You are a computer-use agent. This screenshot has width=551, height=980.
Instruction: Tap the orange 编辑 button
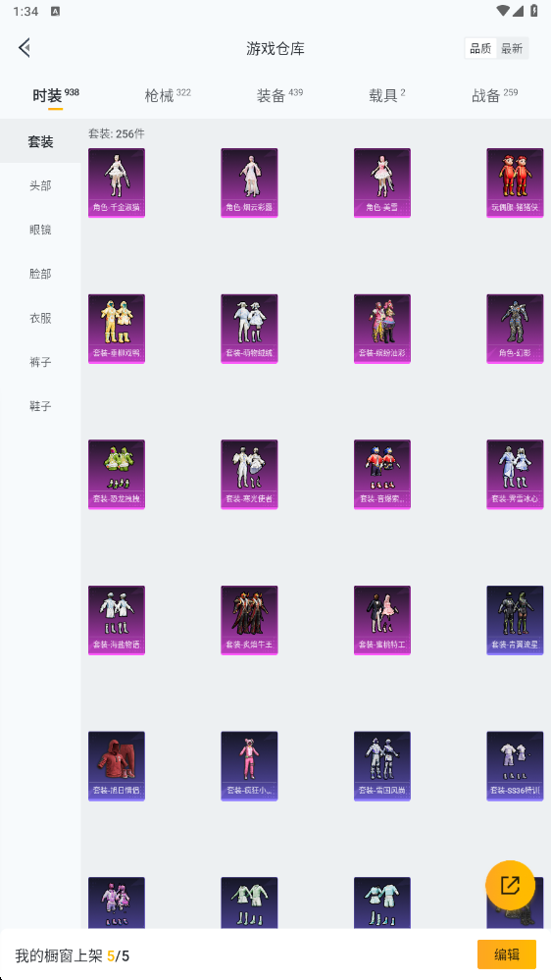(507, 954)
